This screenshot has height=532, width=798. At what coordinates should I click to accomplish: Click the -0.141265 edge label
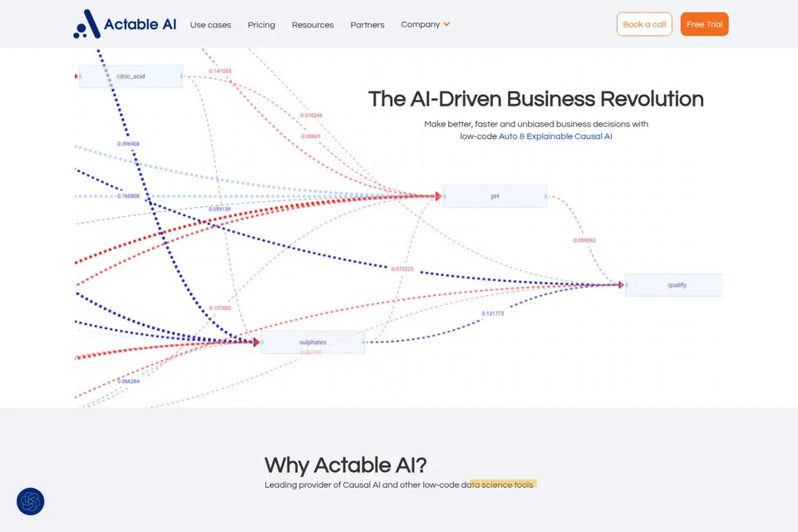click(219, 71)
